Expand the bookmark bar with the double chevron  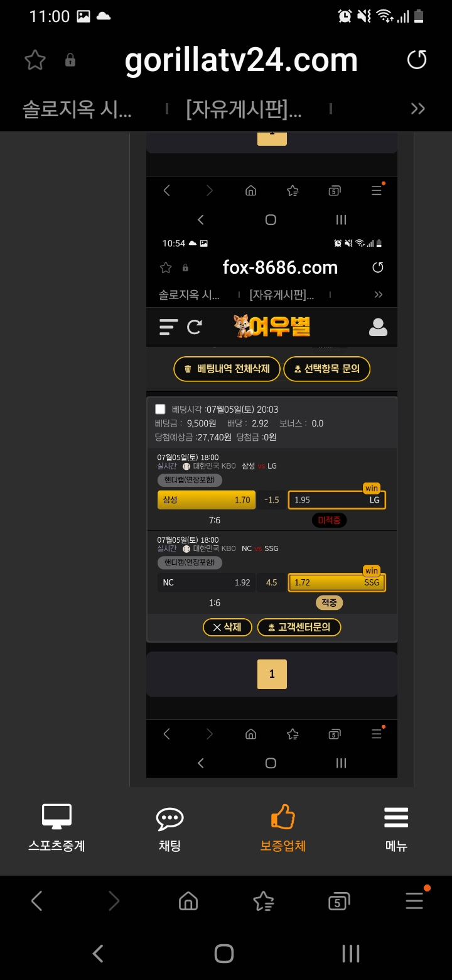pos(417,109)
